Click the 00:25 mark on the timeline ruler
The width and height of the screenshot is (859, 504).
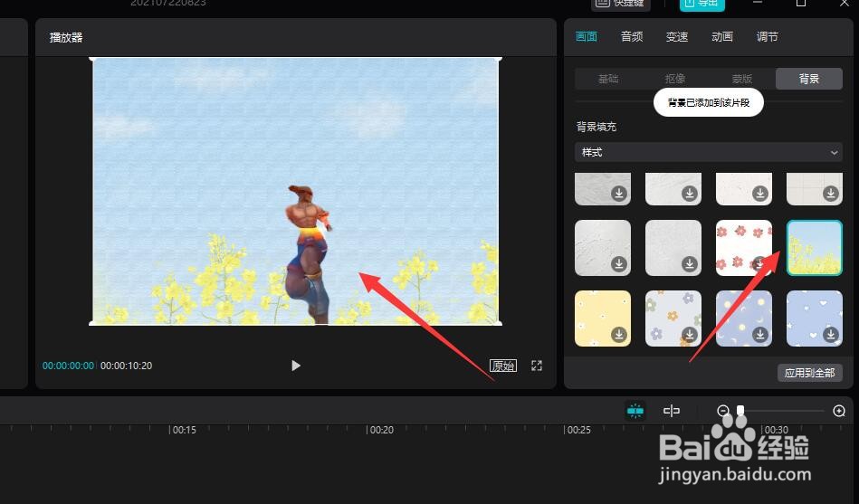coord(578,430)
